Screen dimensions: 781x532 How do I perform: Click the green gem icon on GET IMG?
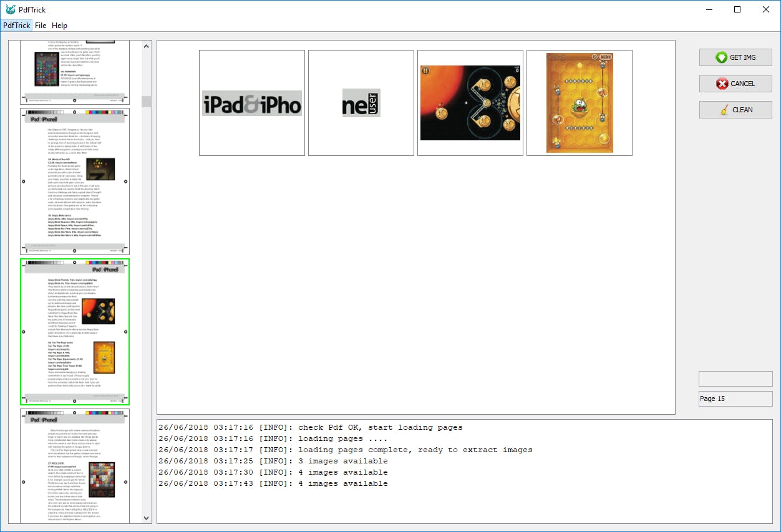tap(721, 57)
